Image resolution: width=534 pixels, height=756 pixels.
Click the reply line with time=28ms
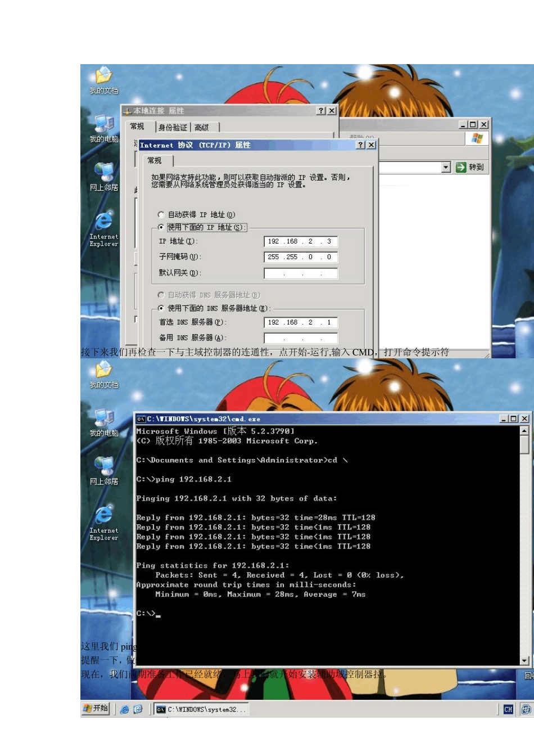pos(256,517)
